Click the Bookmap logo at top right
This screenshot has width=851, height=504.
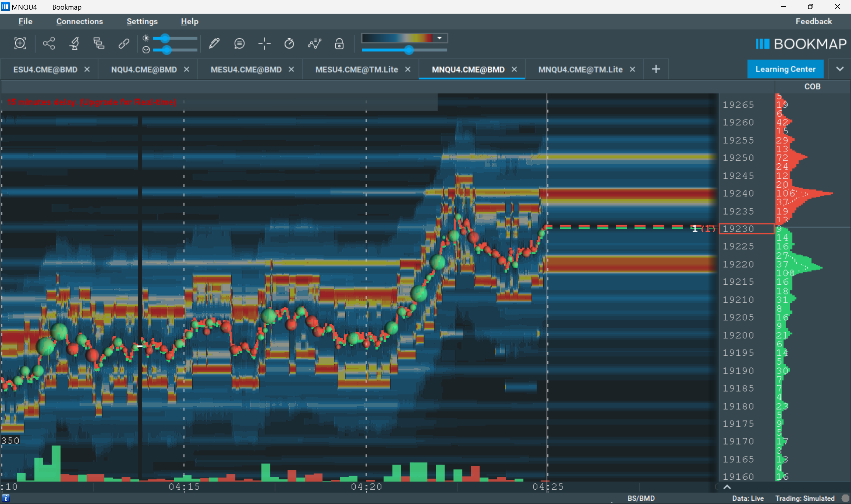(x=801, y=44)
